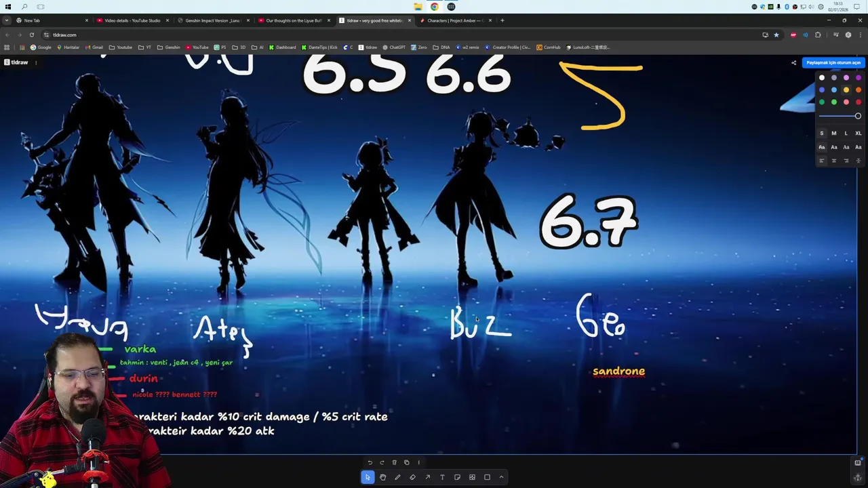Pick the light violet color swatch
The height and width of the screenshot is (488, 868).
(846, 78)
